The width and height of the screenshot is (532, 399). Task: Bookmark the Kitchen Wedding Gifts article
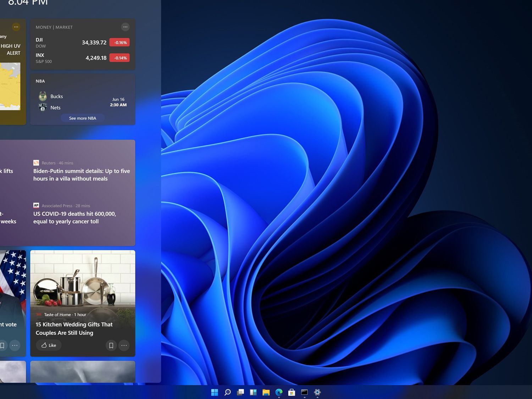(111, 345)
